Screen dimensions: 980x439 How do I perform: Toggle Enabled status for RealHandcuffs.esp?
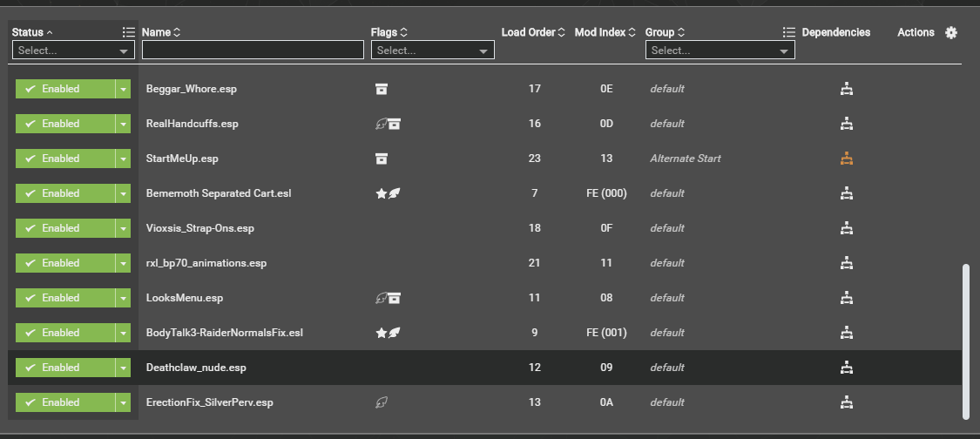pos(65,124)
